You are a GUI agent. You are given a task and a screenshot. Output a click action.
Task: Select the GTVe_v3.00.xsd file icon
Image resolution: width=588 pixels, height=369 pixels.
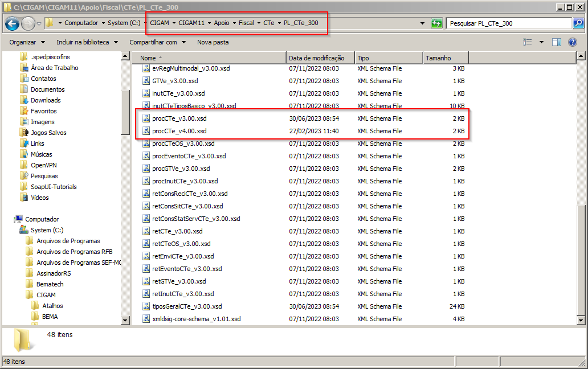point(146,80)
